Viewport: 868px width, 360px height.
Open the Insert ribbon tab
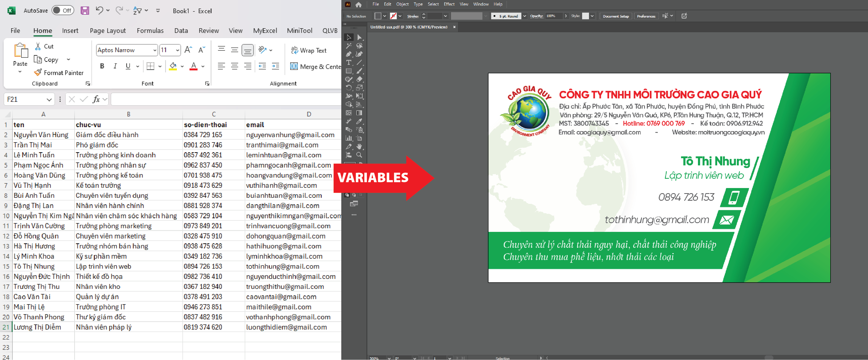70,31
